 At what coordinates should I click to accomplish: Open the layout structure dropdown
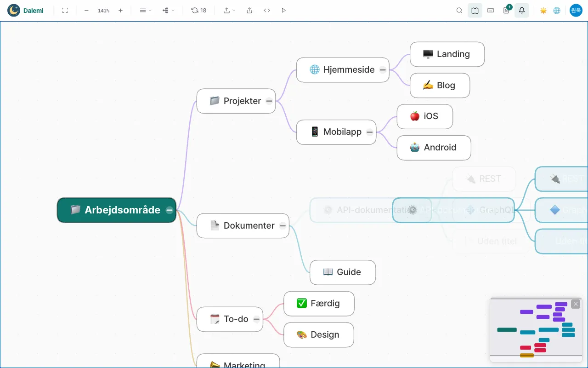coord(169,10)
